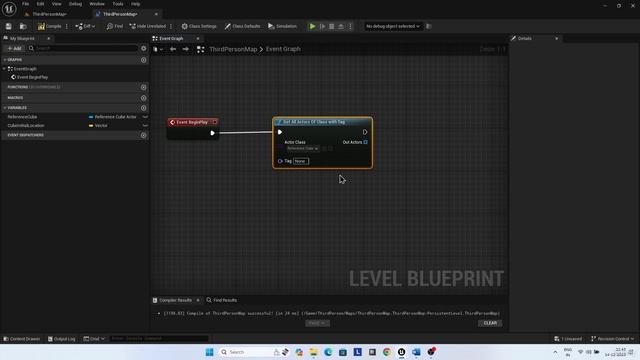
Task: Collapse the EventGraph tree item
Action: coord(4,69)
